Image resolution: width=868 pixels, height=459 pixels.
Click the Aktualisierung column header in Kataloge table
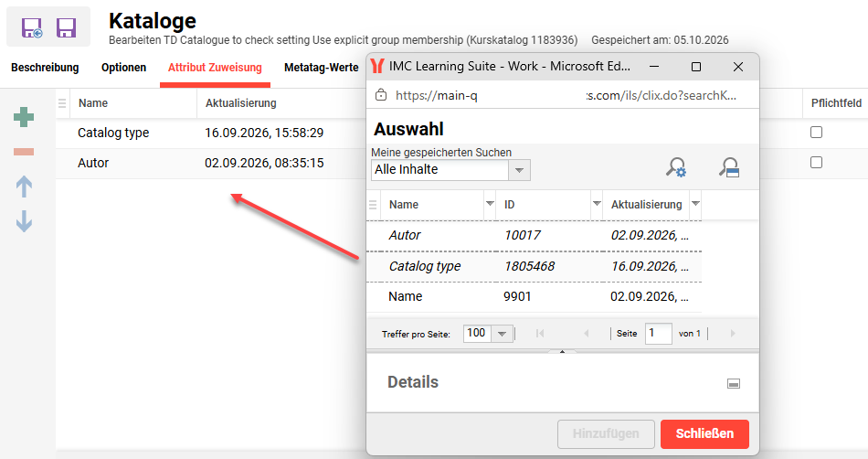(x=241, y=103)
